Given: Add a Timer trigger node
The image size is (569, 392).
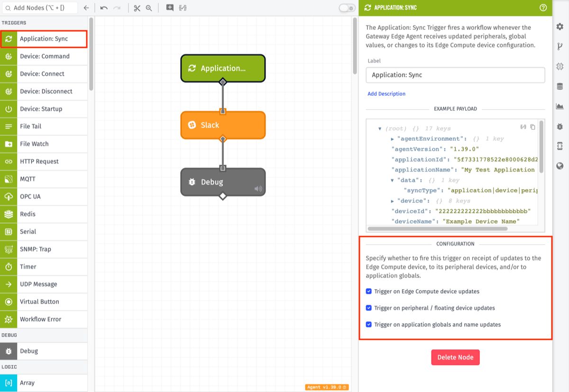Looking at the screenshot, I should click(x=44, y=267).
